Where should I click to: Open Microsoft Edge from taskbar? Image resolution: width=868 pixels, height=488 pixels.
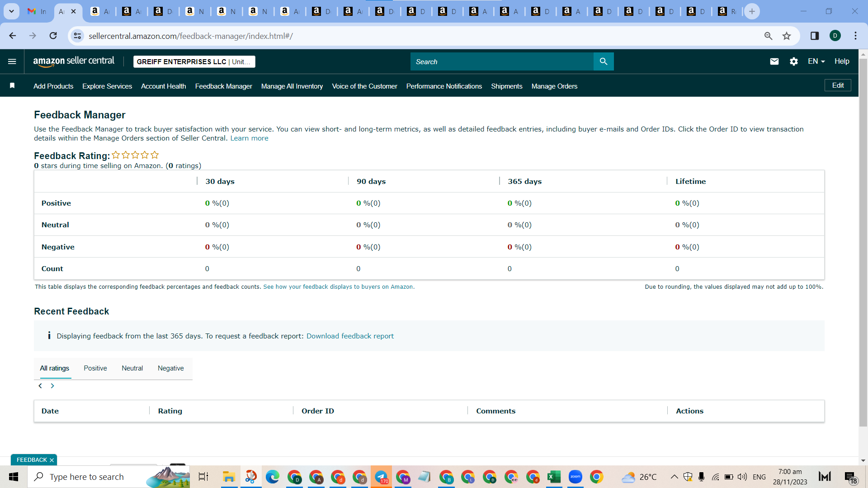(x=272, y=477)
